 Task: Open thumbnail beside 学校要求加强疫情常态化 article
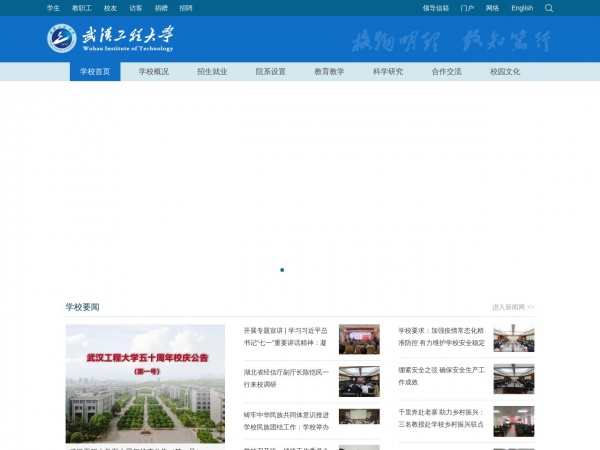513,339
